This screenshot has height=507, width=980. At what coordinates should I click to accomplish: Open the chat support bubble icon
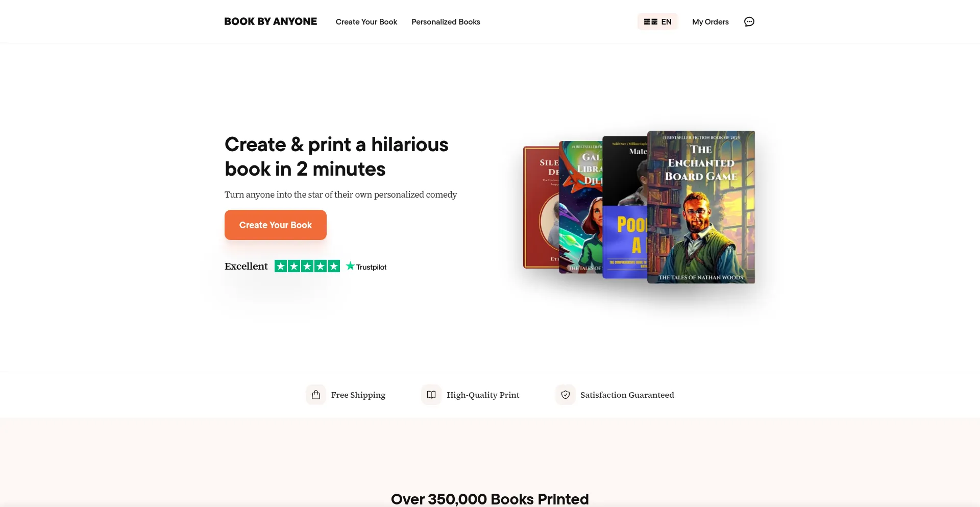tap(749, 21)
